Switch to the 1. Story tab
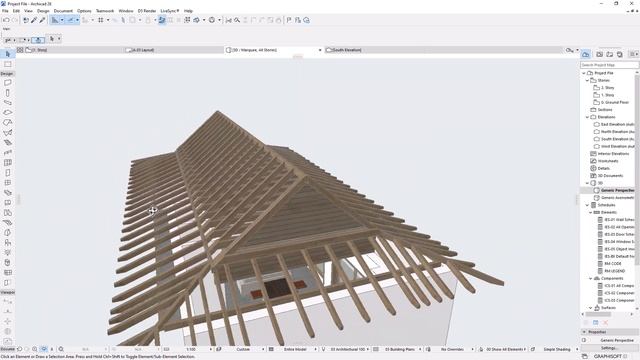This screenshot has height=360, width=640. (73, 50)
